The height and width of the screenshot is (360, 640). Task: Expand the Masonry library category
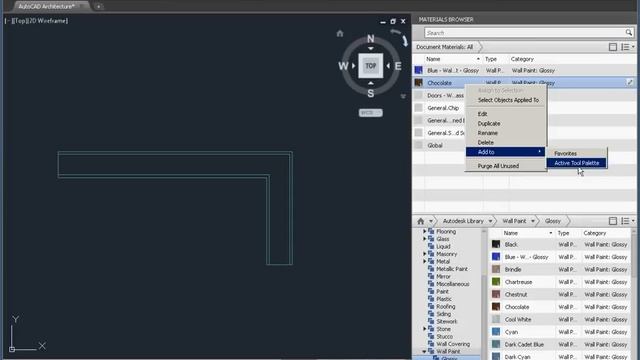click(x=424, y=254)
